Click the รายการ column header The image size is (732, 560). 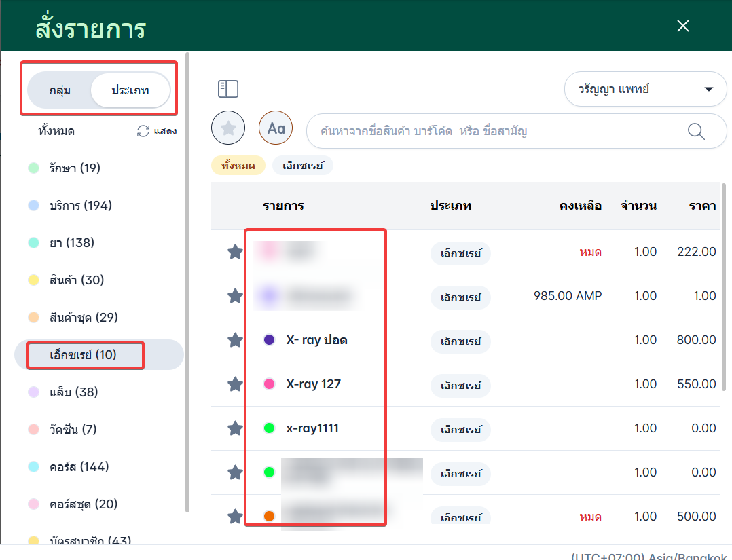283,206
